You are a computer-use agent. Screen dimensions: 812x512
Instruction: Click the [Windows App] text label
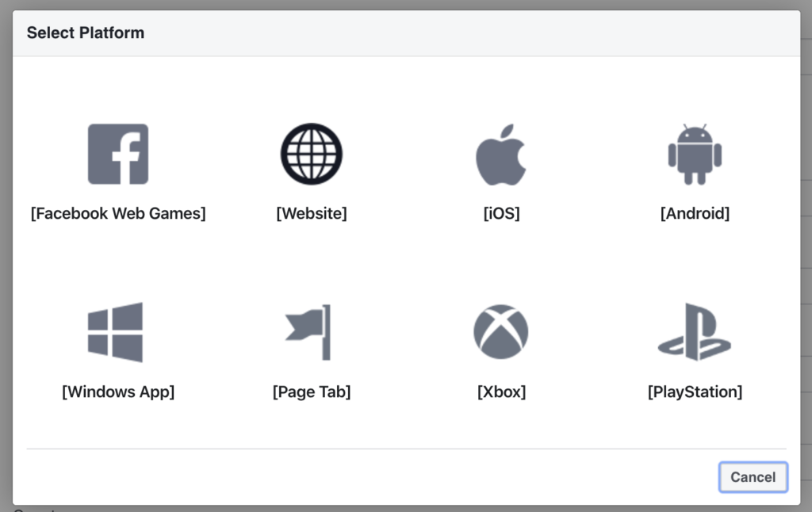click(x=118, y=392)
